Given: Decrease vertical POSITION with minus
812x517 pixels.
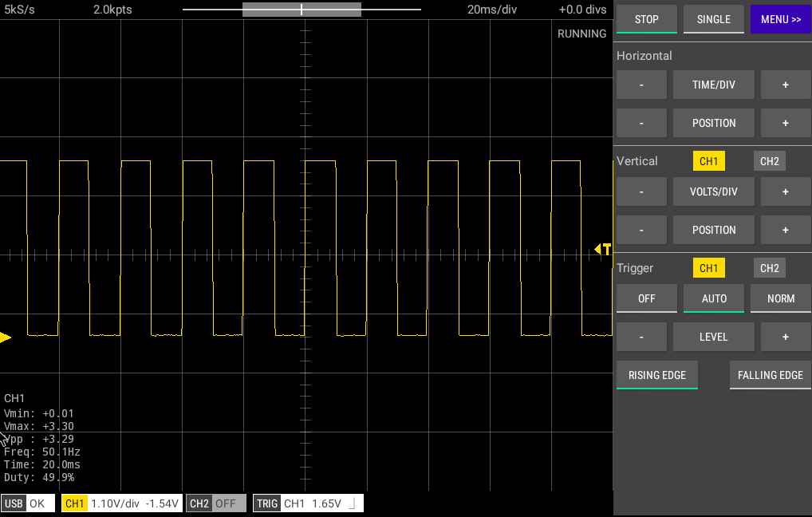Looking at the screenshot, I should (641, 230).
